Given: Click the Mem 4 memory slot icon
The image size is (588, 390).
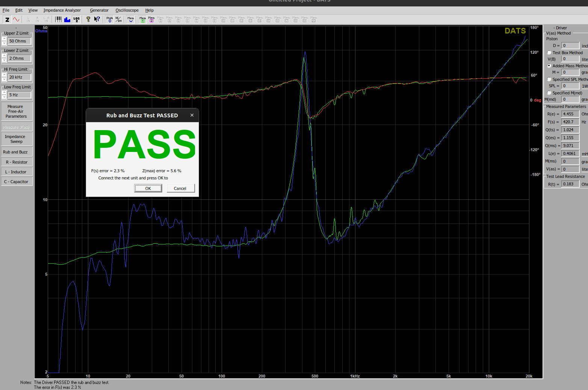Looking at the screenshot, I should [169, 19].
